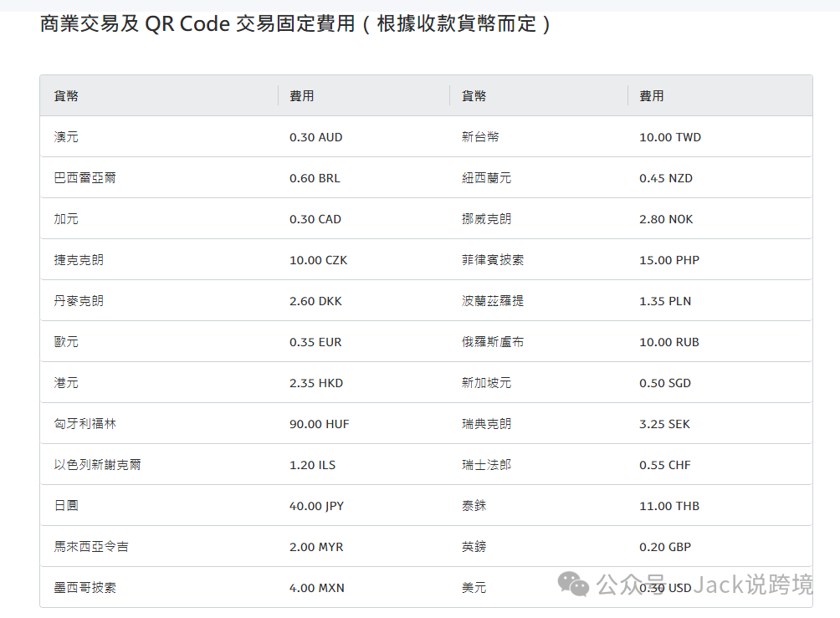
Task: Click the 10.00 CZK fee cell
Action: tap(318, 260)
